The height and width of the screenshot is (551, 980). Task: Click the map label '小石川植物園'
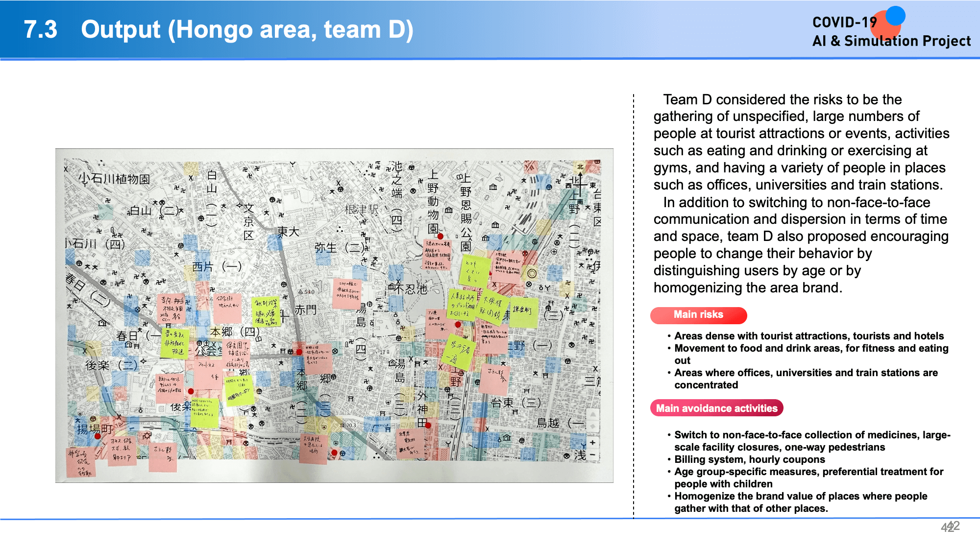(115, 179)
